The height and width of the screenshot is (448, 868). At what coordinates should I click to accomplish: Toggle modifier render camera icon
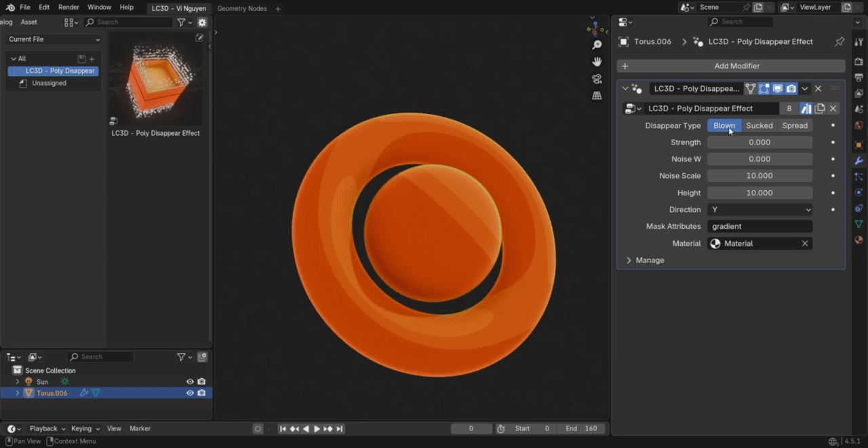click(791, 89)
